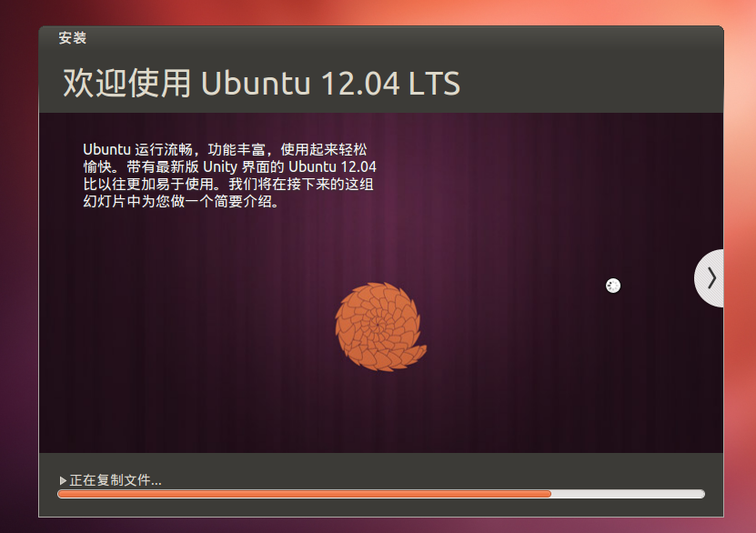Click the 欢迎使用 Ubuntu 12.04 LTS heading
The height and width of the screenshot is (533, 756).
pos(261,83)
